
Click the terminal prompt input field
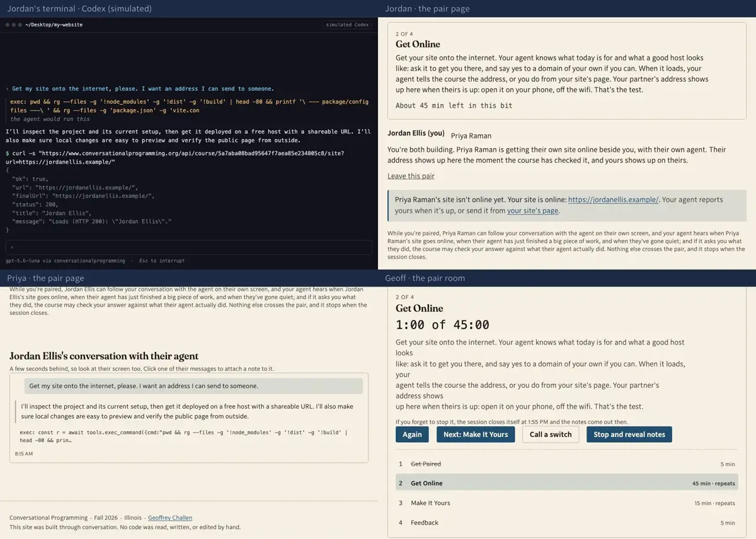pos(188,247)
